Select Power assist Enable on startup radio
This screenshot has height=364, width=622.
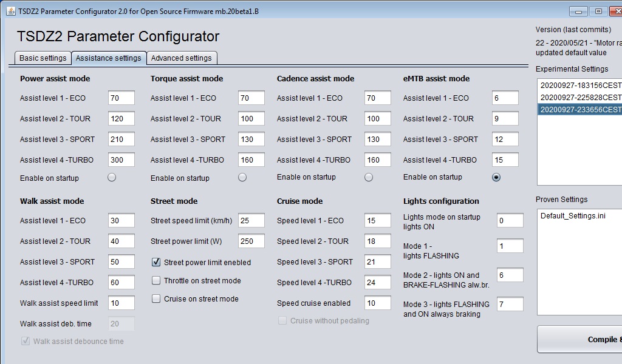(112, 177)
